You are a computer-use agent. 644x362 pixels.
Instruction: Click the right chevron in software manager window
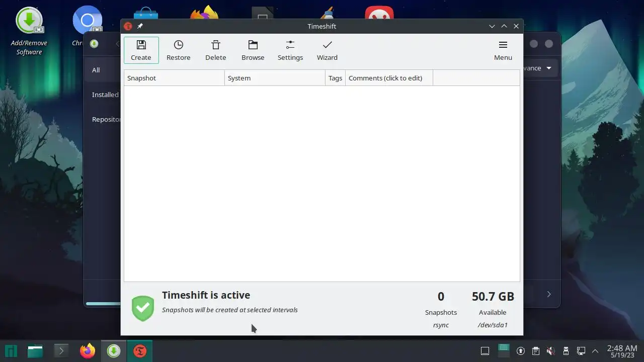(x=549, y=294)
